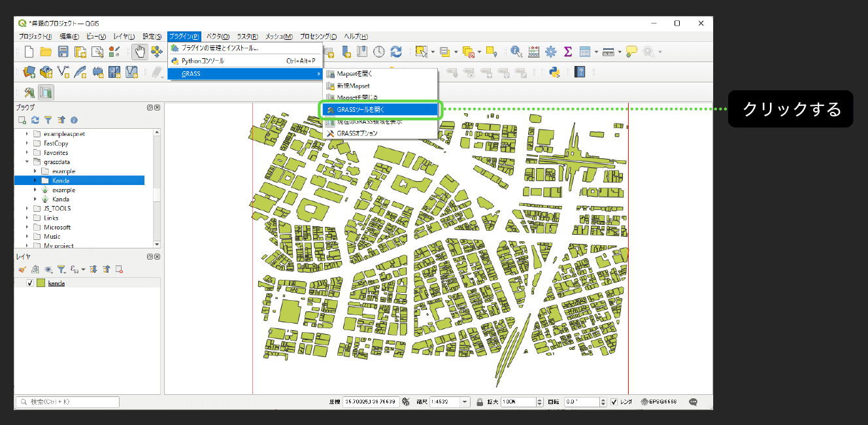Click the Help book icon
The height and width of the screenshot is (425, 868).
(x=580, y=72)
